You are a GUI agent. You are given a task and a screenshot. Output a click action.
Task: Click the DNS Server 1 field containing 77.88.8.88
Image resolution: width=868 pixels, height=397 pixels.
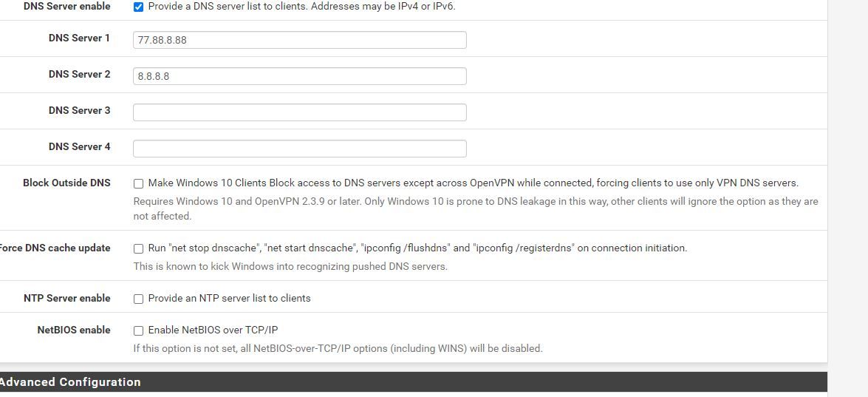coord(299,40)
